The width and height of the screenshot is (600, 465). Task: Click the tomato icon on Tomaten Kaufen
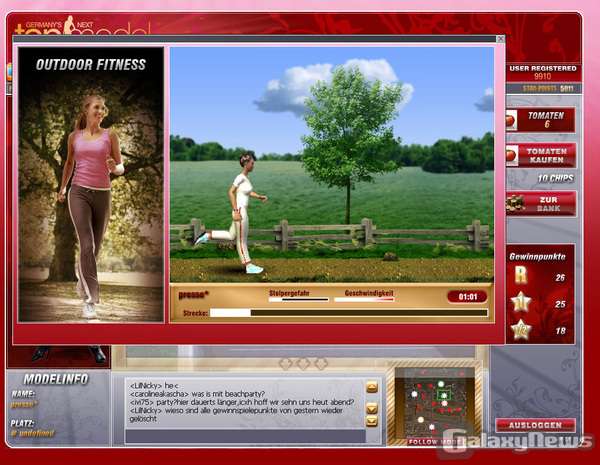click(512, 156)
